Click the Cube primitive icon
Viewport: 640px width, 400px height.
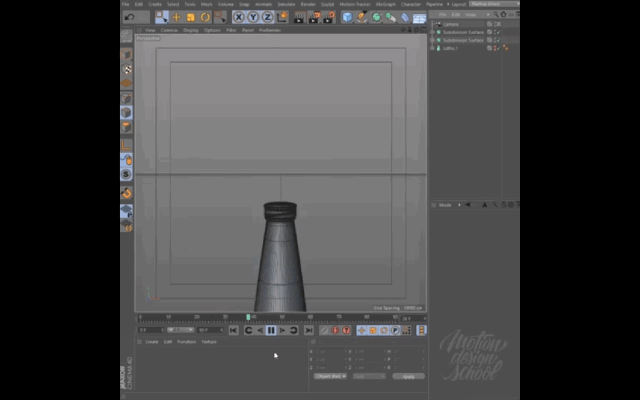pos(347,17)
